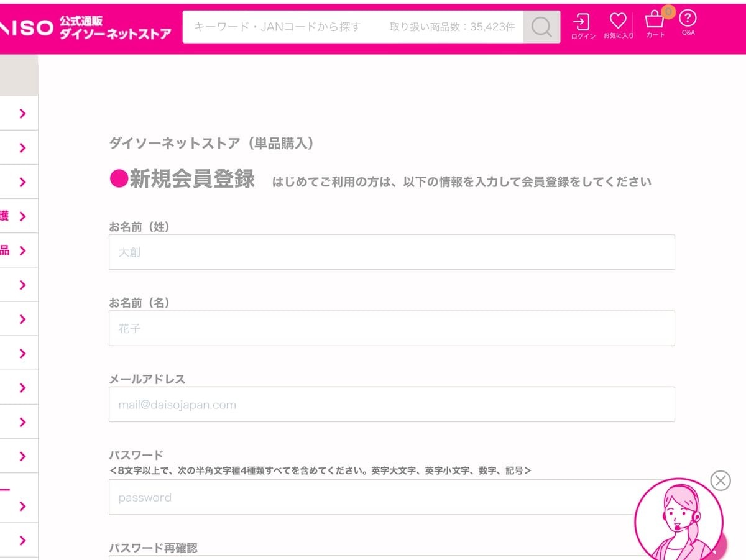The height and width of the screenshot is (560, 746).
Task: Click the パスワード再確認 label
Action: [x=153, y=548]
